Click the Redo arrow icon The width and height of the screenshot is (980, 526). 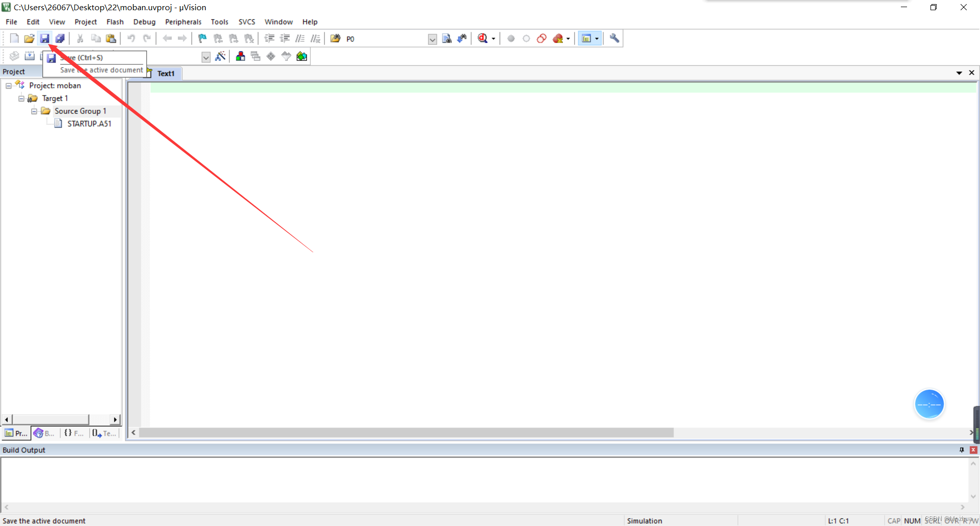146,38
